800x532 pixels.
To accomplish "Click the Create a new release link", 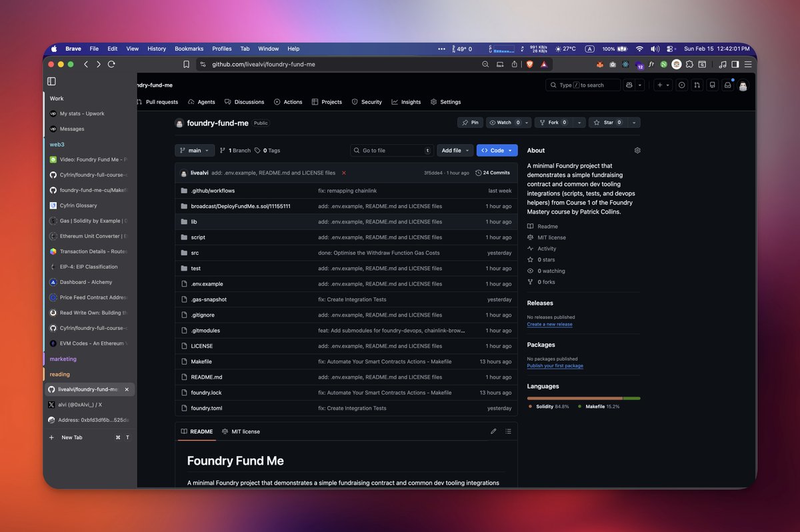I will [549, 324].
